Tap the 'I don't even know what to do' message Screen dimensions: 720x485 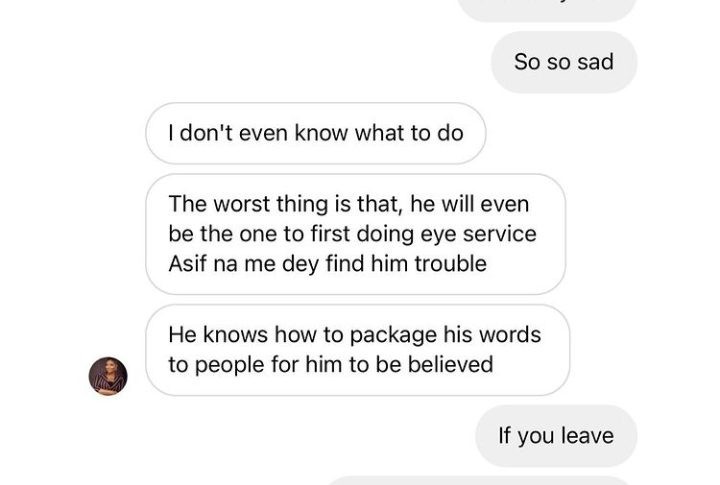tap(315, 133)
